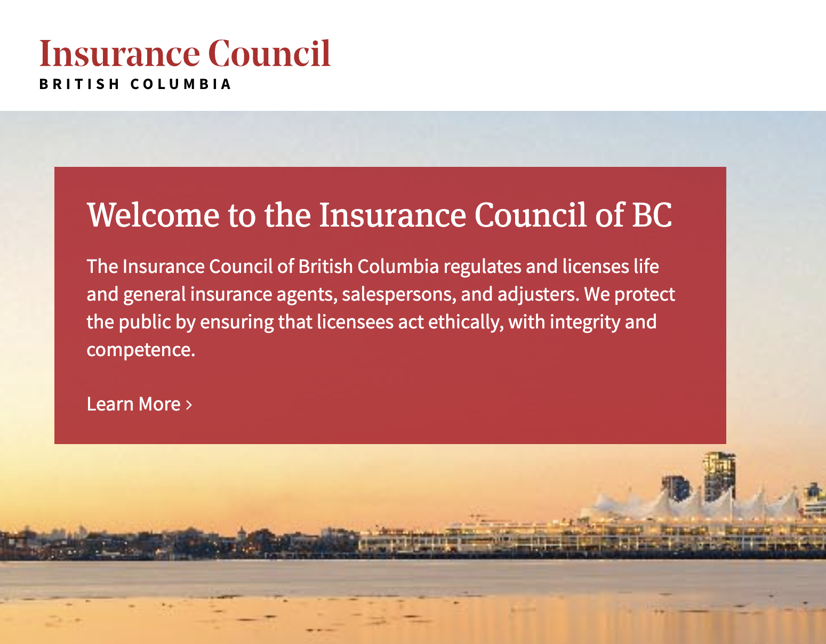Click the tall tower behind the sails
This screenshot has height=644, width=826.
point(719,474)
